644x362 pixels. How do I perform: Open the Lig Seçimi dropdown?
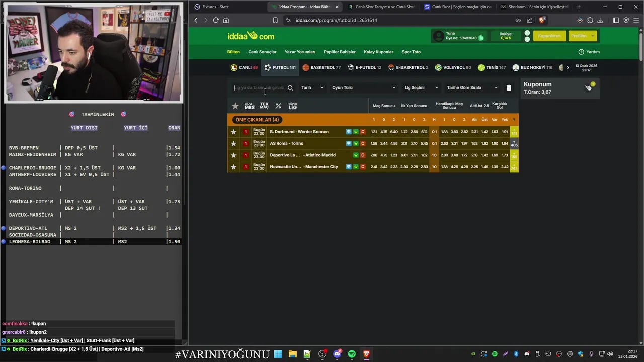point(421,88)
